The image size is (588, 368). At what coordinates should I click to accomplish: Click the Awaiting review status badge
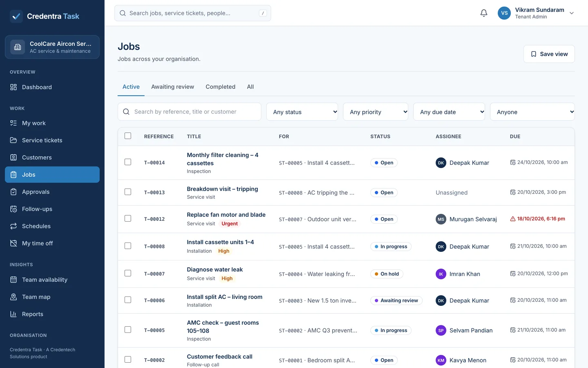pyautogui.click(x=396, y=301)
